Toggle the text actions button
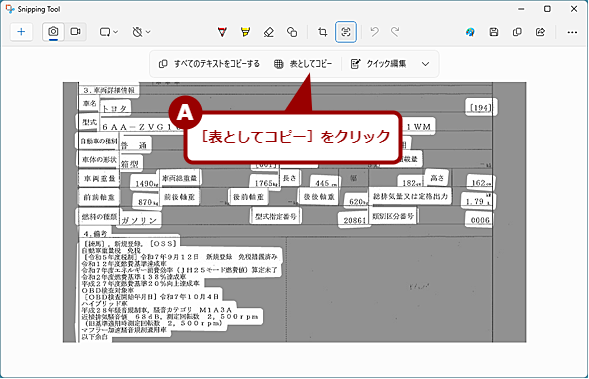589x379 pixels. pos(346,32)
